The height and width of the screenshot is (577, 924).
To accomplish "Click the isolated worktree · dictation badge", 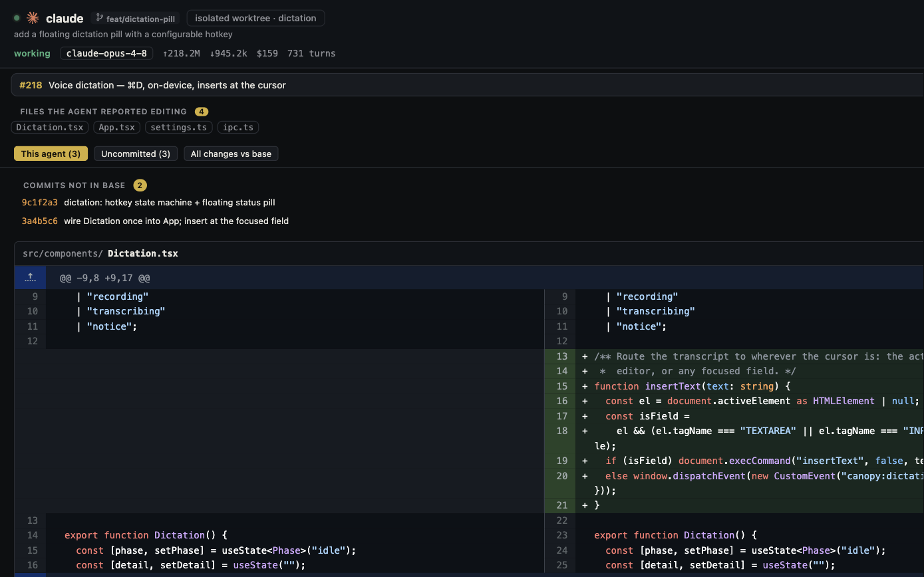I will (255, 18).
